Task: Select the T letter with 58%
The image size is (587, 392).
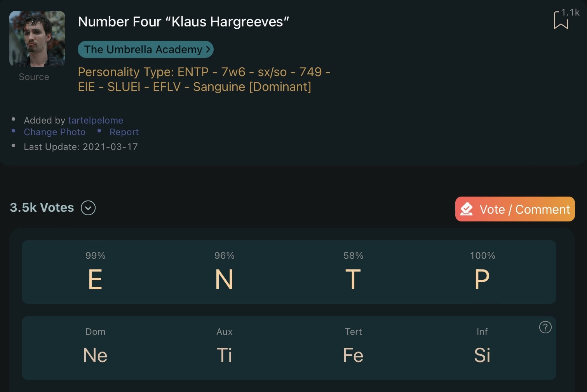Action: [x=353, y=279]
